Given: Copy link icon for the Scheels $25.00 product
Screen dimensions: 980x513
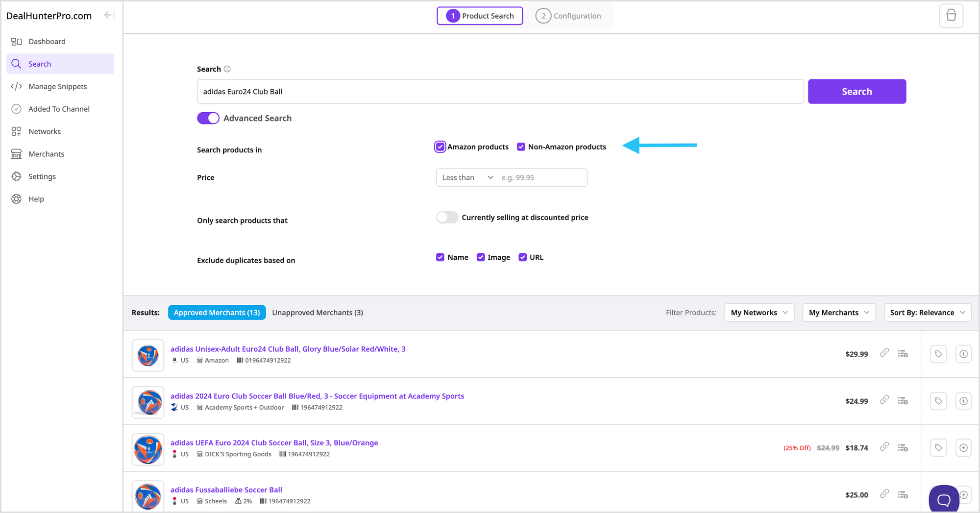Looking at the screenshot, I should [x=884, y=494].
